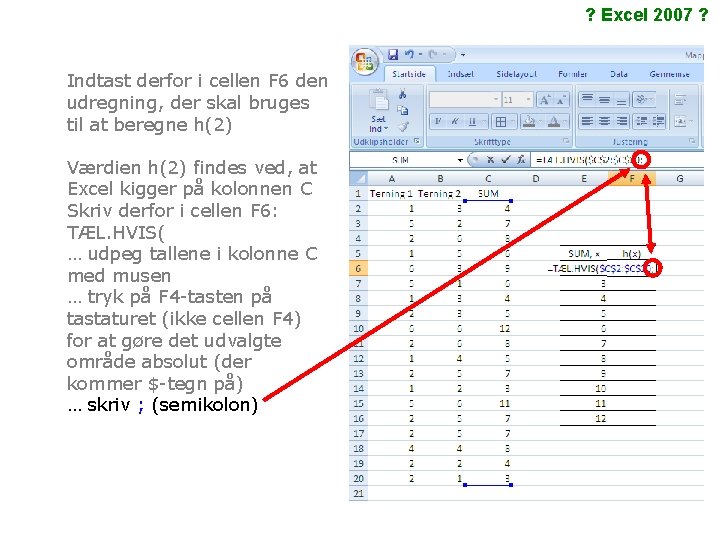This screenshot has height=540, width=720.
Task: Go to the Data tab
Action: tap(619, 74)
